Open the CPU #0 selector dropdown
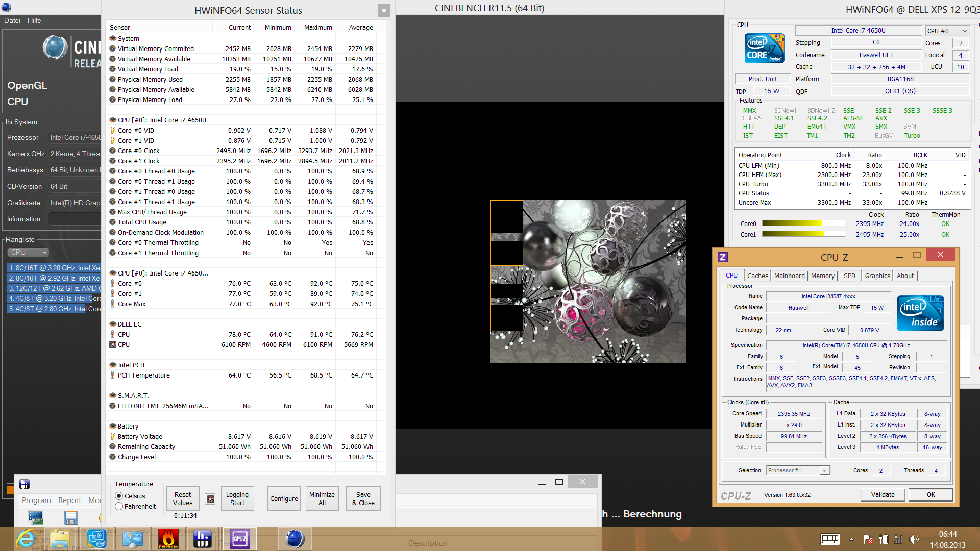This screenshot has width=980, height=551. coord(947,31)
